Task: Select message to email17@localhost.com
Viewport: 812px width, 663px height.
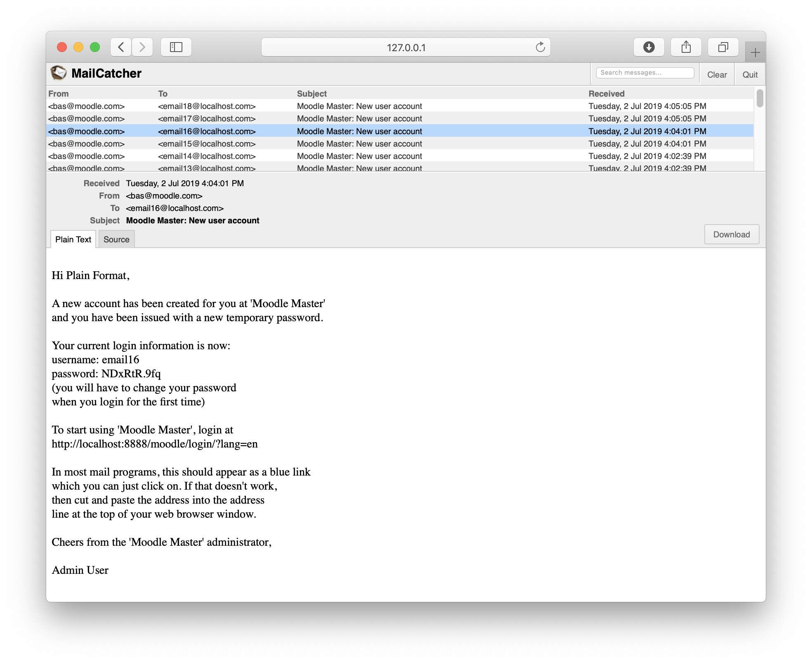Action: point(400,118)
